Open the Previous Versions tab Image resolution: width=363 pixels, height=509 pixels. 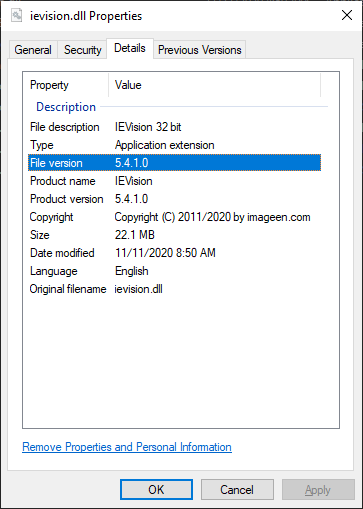tap(199, 50)
